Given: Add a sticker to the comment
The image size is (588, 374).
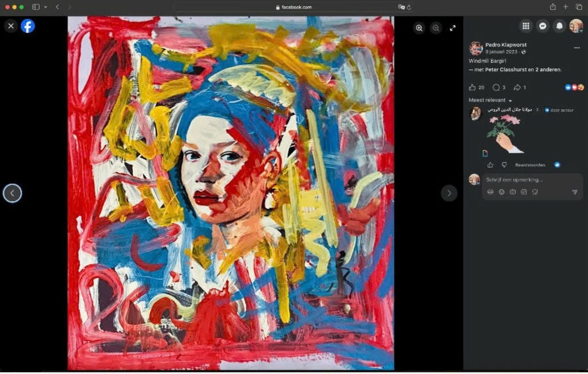Looking at the screenshot, I should (535, 192).
